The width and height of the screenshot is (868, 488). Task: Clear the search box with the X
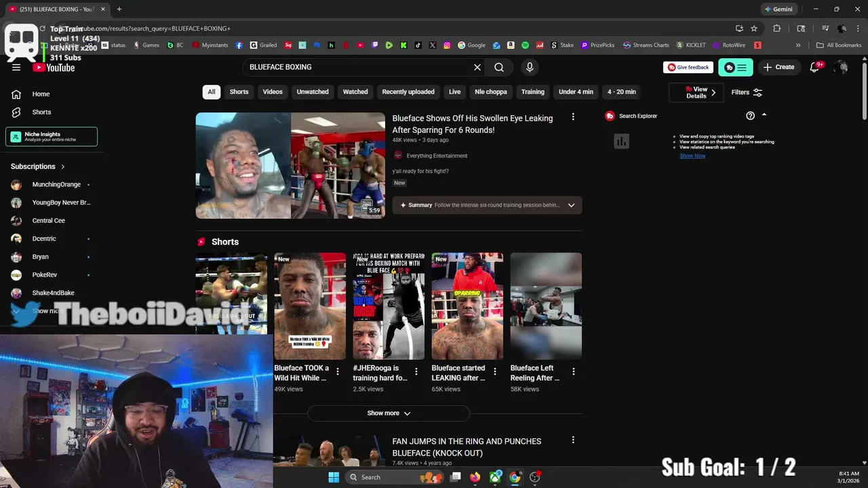[x=477, y=67]
